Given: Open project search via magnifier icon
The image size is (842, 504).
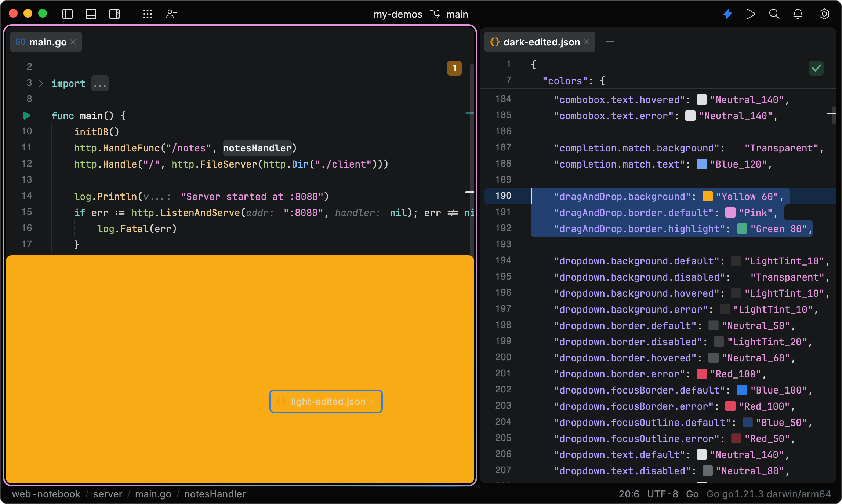Looking at the screenshot, I should coord(774,14).
